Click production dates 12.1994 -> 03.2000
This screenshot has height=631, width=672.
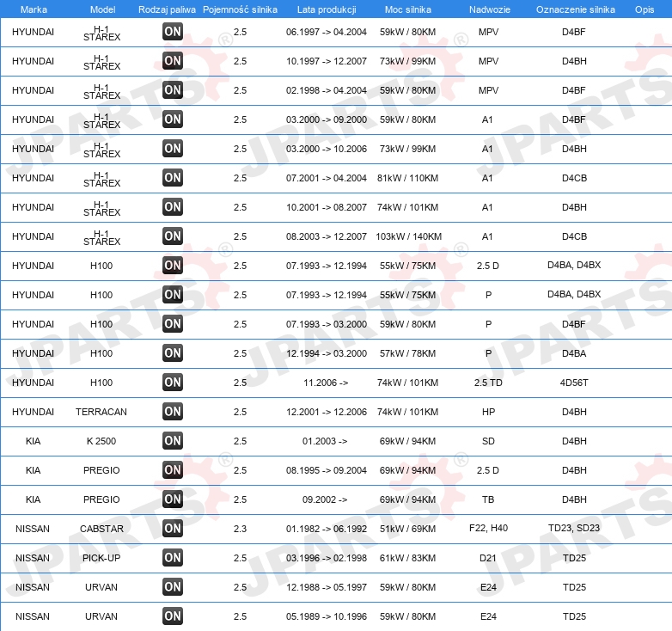[327, 353]
